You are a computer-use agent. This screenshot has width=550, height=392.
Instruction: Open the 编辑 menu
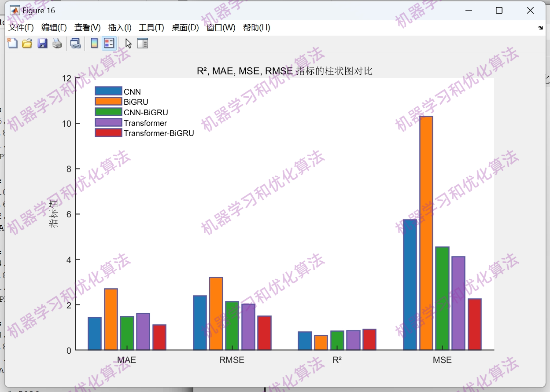(54, 27)
